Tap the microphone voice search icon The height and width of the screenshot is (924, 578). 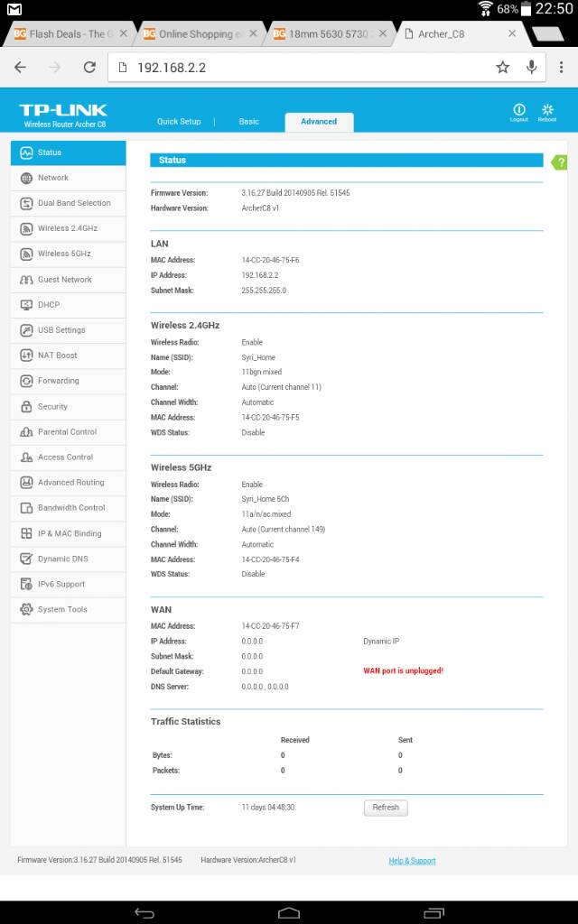click(x=532, y=67)
